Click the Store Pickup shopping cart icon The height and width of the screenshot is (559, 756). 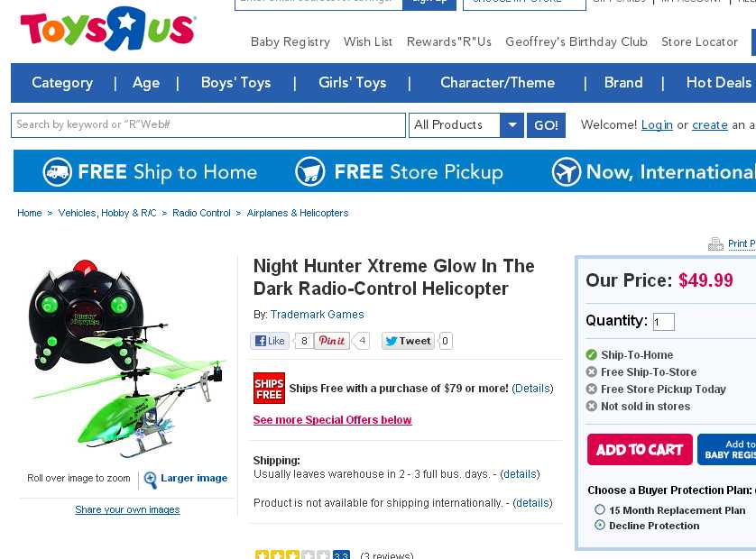310,171
